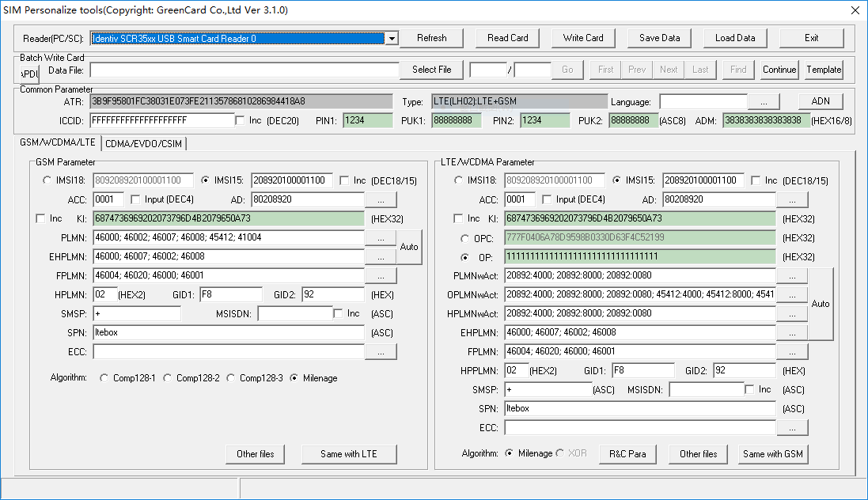868x500 pixels.
Task: Tick the GSM ACC Input (DEC4) checkbox
Action: point(135,199)
